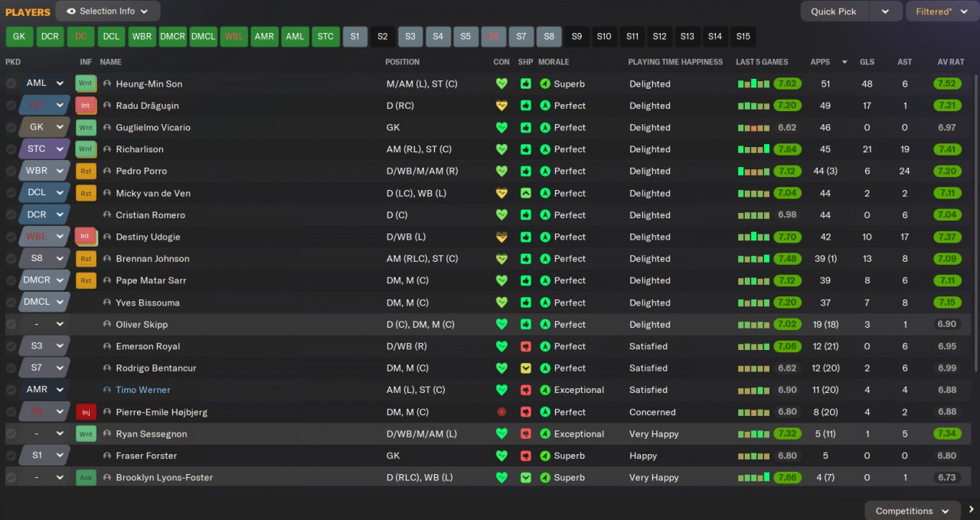Click the morale arrow icon for Timo Werner
Image resolution: width=980 pixels, height=520 pixels.
pyautogui.click(x=545, y=390)
